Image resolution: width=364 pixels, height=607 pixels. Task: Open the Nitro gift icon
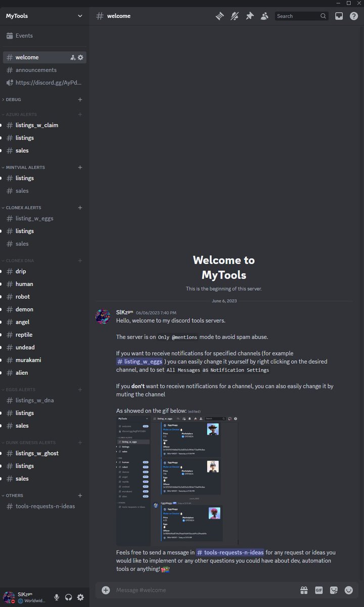[303, 590]
